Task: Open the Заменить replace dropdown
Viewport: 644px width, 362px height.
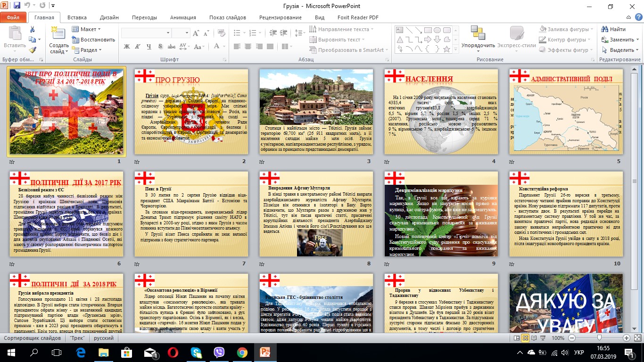Action: click(621, 40)
